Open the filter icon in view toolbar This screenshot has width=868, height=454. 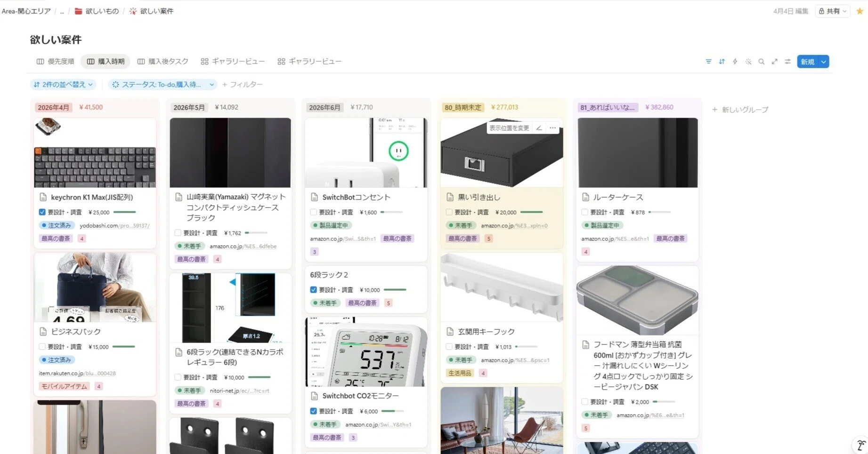(708, 62)
